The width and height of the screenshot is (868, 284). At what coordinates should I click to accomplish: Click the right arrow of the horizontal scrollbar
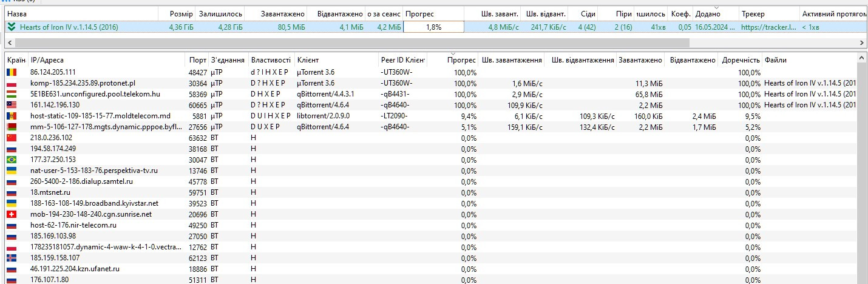(862, 42)
